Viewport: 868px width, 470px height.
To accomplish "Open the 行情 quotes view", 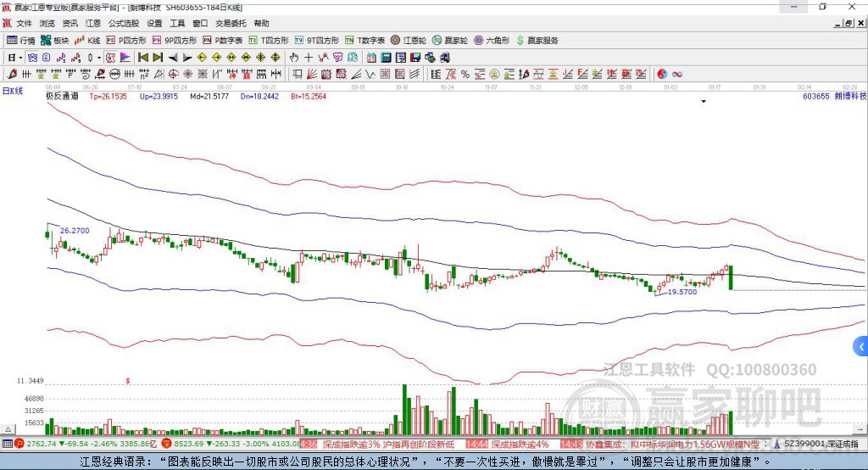I will tap(20, 41).
